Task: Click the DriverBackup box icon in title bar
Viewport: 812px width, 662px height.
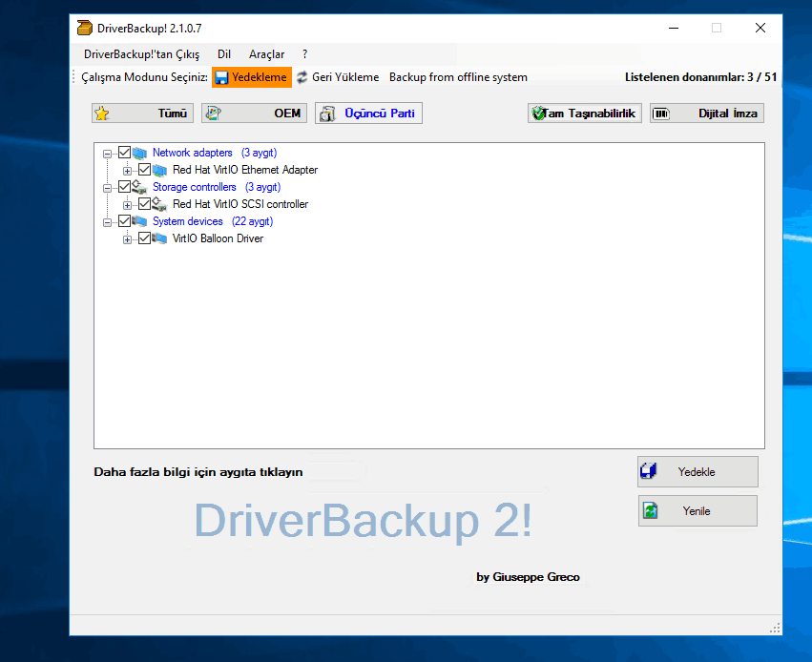Action: click(84, 28)
